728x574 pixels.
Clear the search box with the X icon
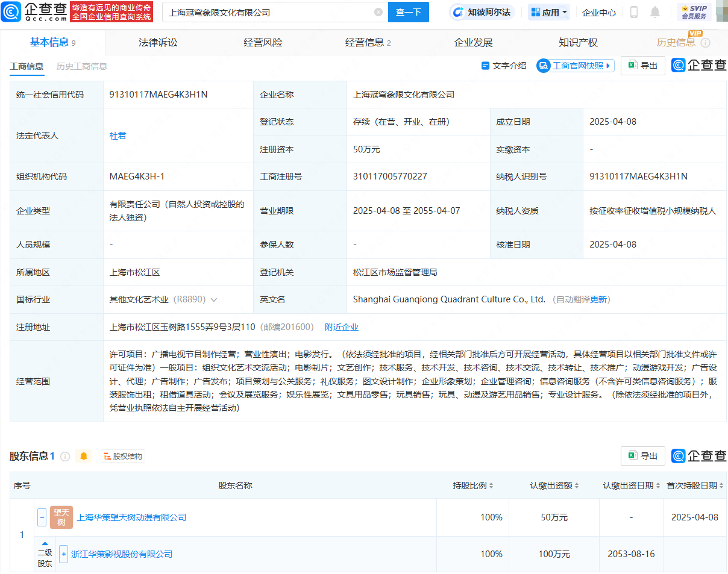pos(378,12)
